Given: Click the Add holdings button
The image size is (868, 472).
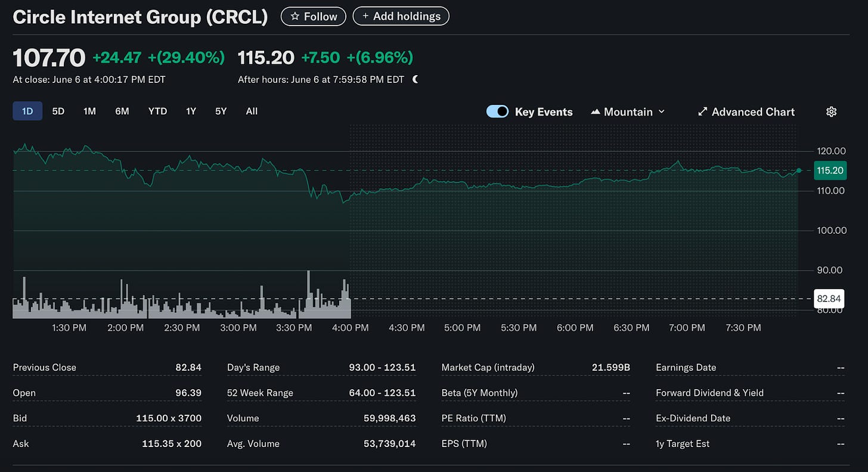Looking at the screenshot, I should click(401, 17).
